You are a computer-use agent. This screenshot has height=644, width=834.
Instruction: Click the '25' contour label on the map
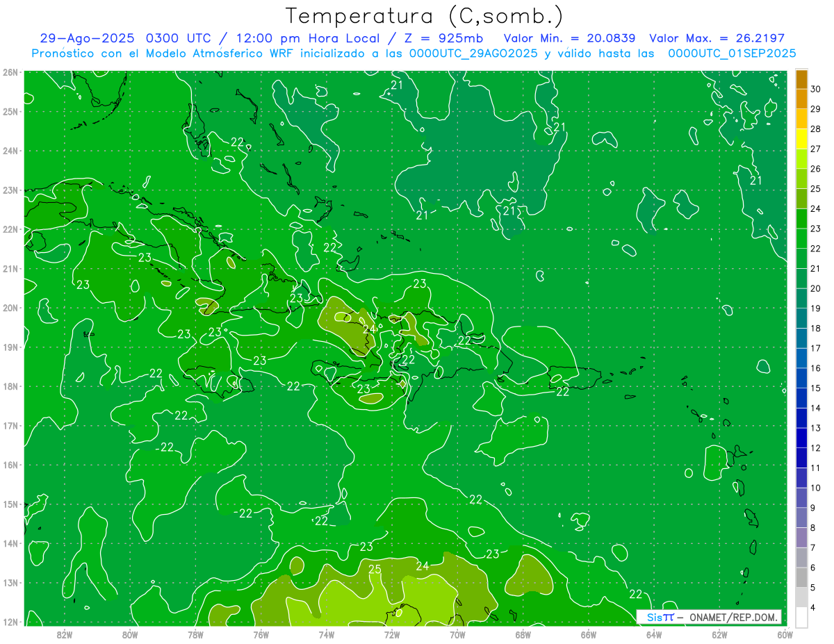click(x=375, y=570)
